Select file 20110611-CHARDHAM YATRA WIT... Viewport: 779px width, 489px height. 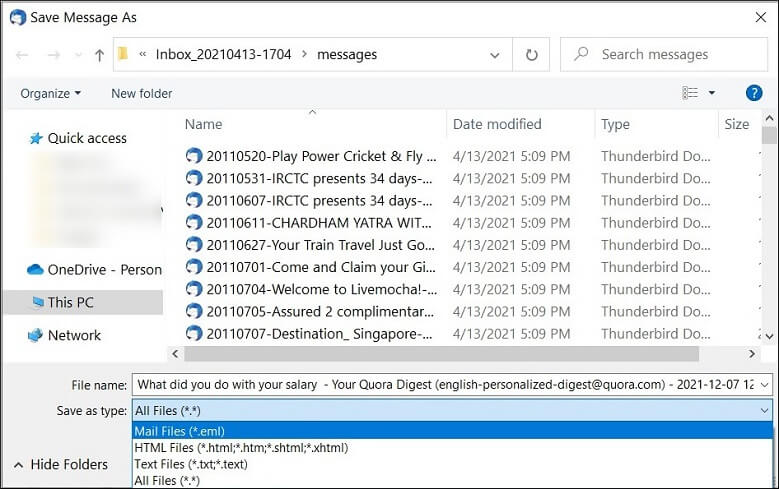pos(319,223)
